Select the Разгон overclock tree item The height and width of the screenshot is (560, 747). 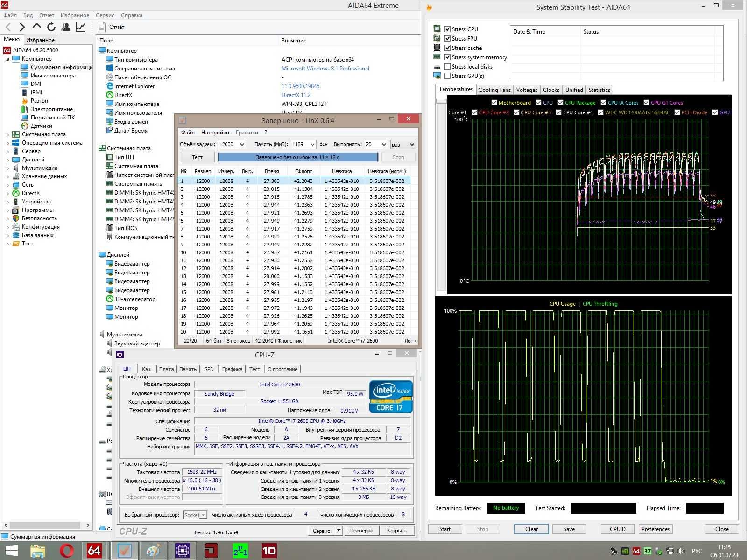39,101
